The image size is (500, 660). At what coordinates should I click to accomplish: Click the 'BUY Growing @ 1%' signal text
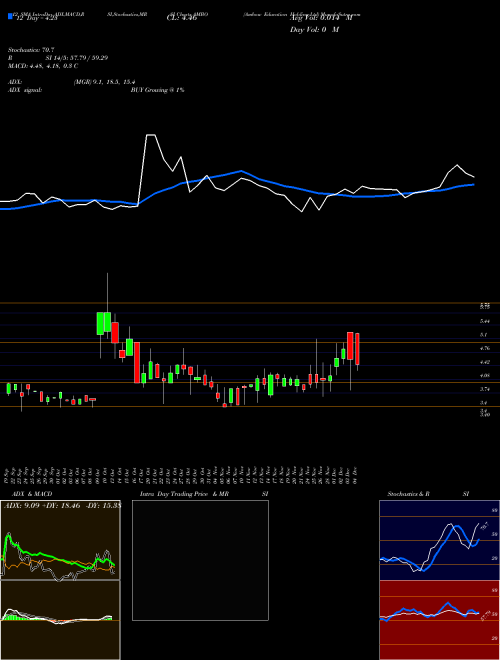click(157, 90)
